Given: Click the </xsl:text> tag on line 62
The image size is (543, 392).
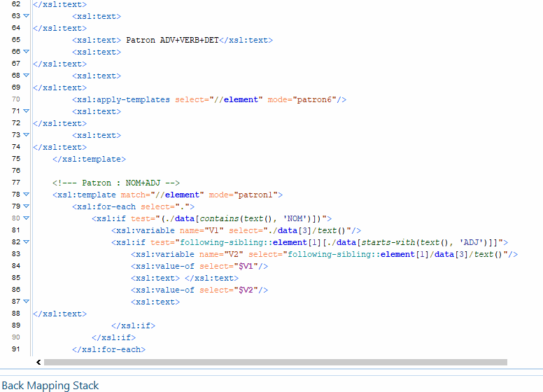Looking at the screenshot, I should click(x=60, y=4).
